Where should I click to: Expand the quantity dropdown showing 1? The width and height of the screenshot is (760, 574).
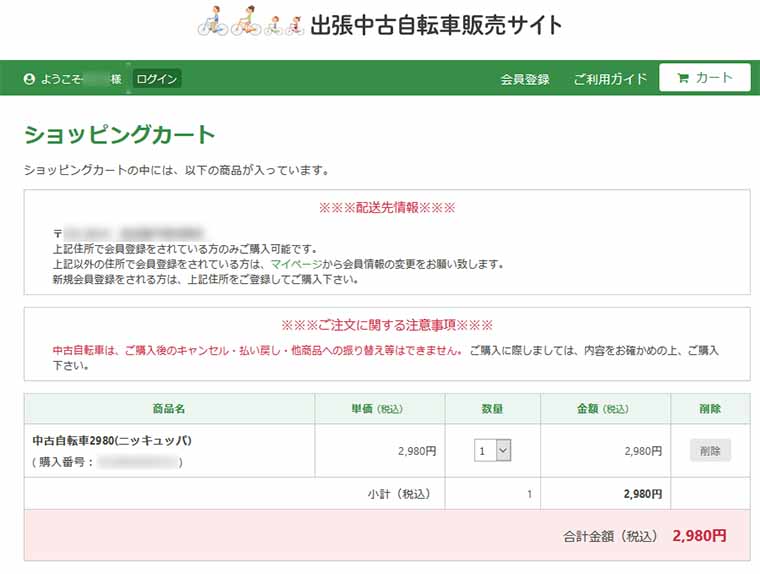492,451
